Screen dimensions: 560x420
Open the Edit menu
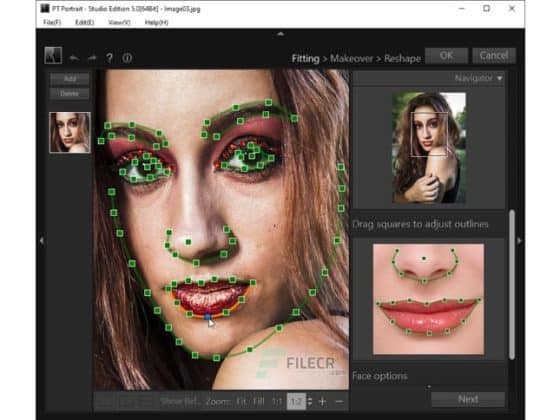(x=85, y=22)
